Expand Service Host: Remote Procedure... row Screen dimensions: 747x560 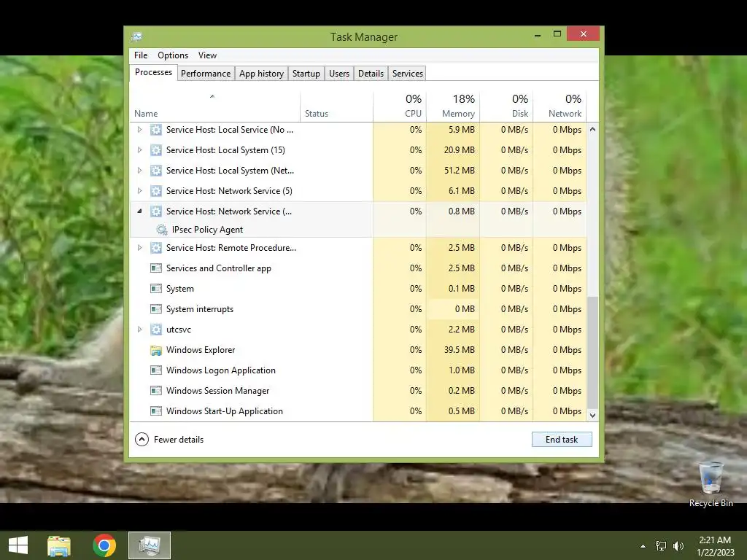(x=139, y=248)
